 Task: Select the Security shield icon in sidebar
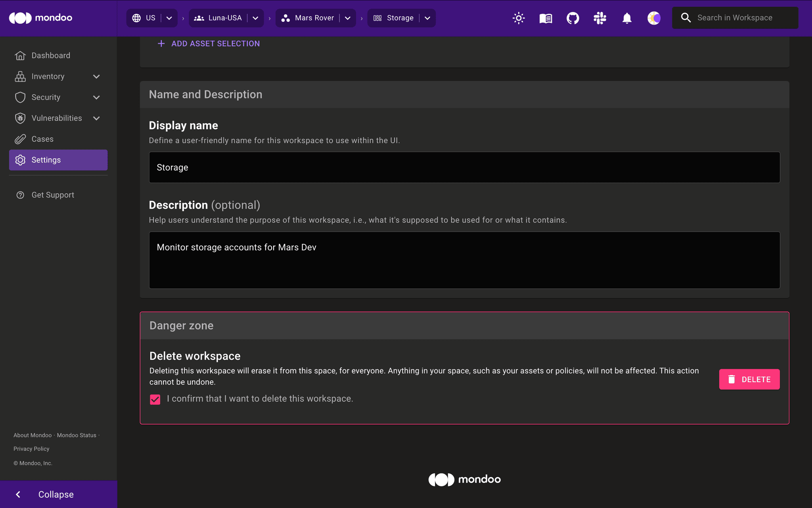[x=20, y=97]
